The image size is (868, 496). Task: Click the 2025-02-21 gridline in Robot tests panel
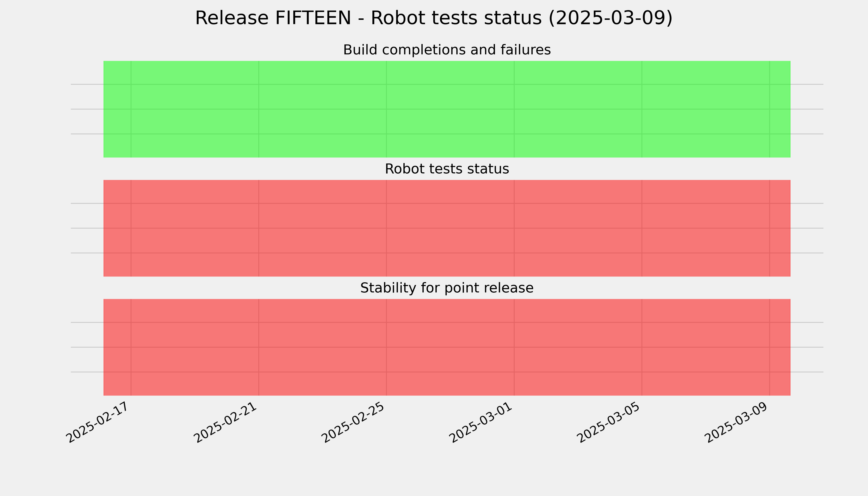259,228
